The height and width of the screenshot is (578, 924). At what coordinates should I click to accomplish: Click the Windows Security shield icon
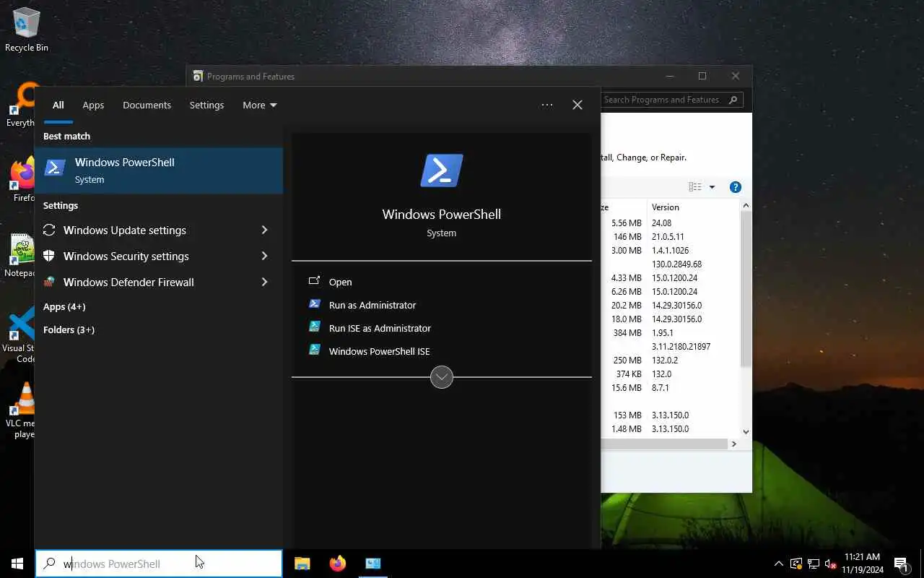(49, 256)
